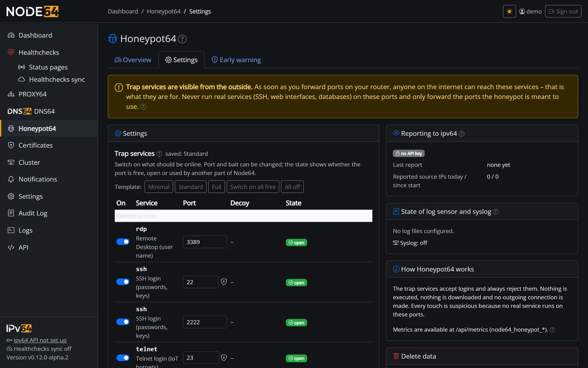The image size is (588, 368).
Task: Click the help icon ending the warning banner
Action: [x=143, y=107]
